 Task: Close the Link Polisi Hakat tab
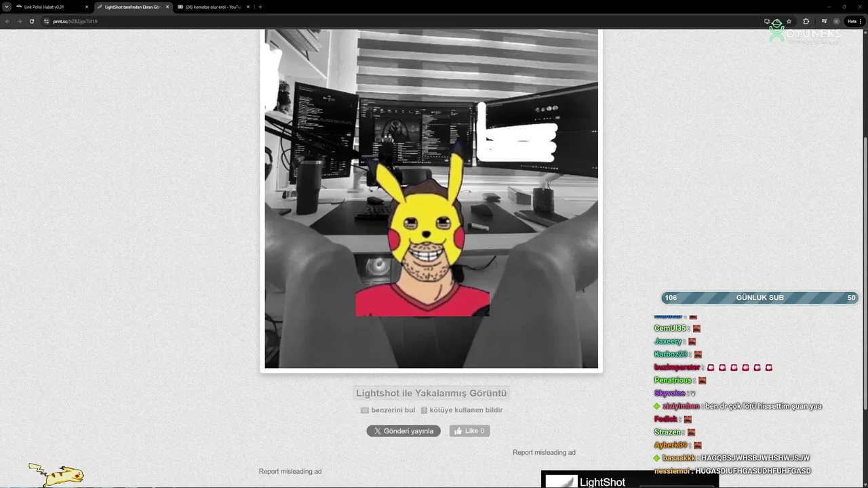(x=87, y=7)
